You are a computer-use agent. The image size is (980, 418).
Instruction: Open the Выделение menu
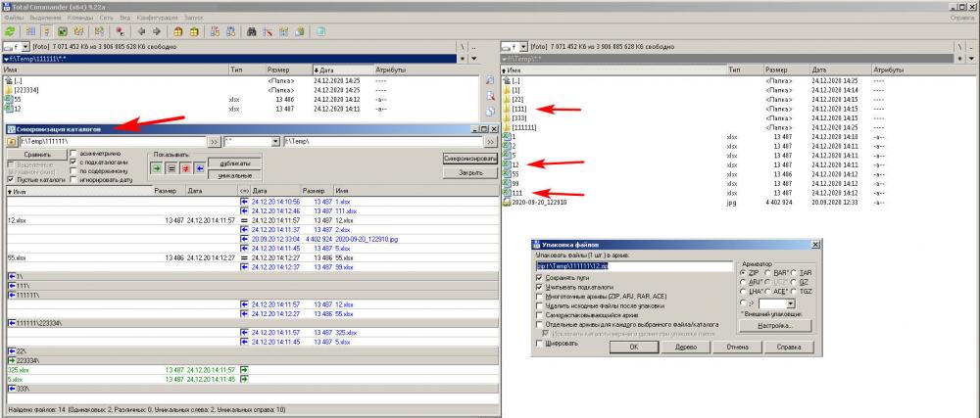(x=45, y=18)
